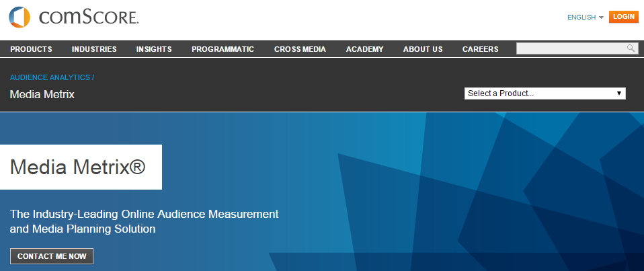Open the CAREERS menu
This screenshot has height=271, width=644.
pos(481,49)
